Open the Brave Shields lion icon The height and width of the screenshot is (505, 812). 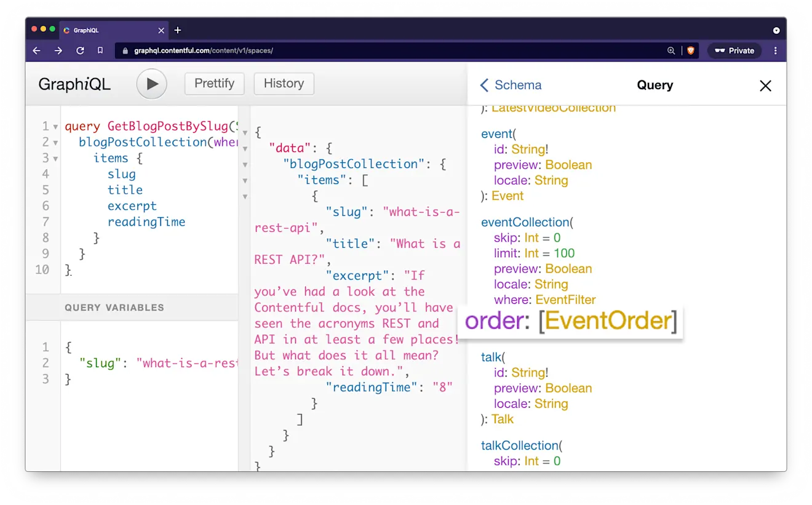pos(690,50)
